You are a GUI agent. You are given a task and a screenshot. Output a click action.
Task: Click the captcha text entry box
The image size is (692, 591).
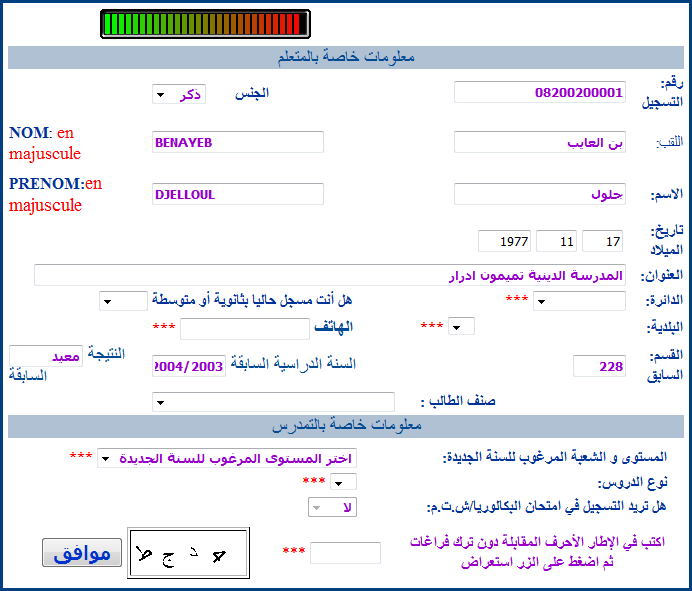point(345,553)
